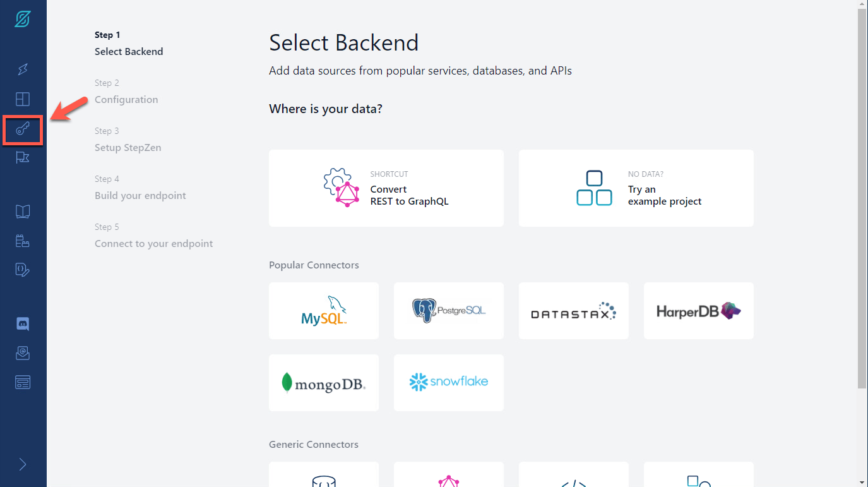
Task: Select Try an example project card
Action: click(x=636, y=188)
